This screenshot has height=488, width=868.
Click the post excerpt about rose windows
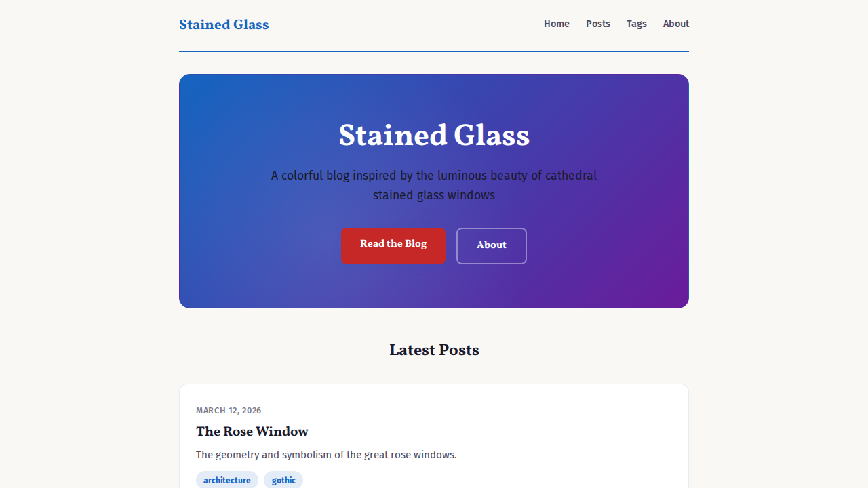point(326,455)
